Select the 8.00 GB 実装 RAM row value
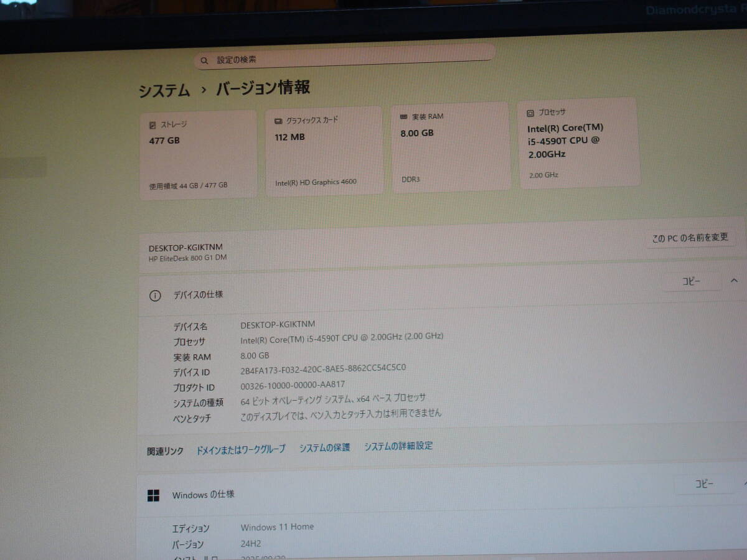The image size is (747, 560). [x=255, y=355]
